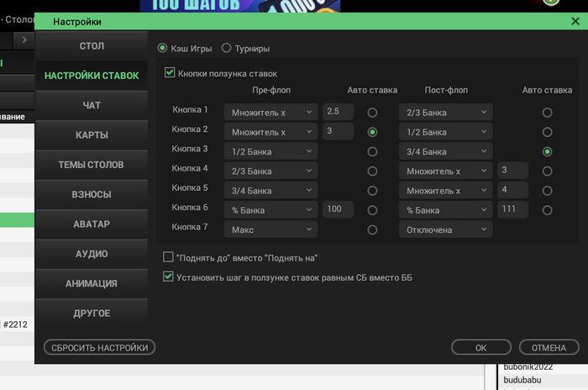The width and height of the screenshot is (588, 390).
Task: Select post-flop auto bet for Кнопка 1
Action: [547, 113]
